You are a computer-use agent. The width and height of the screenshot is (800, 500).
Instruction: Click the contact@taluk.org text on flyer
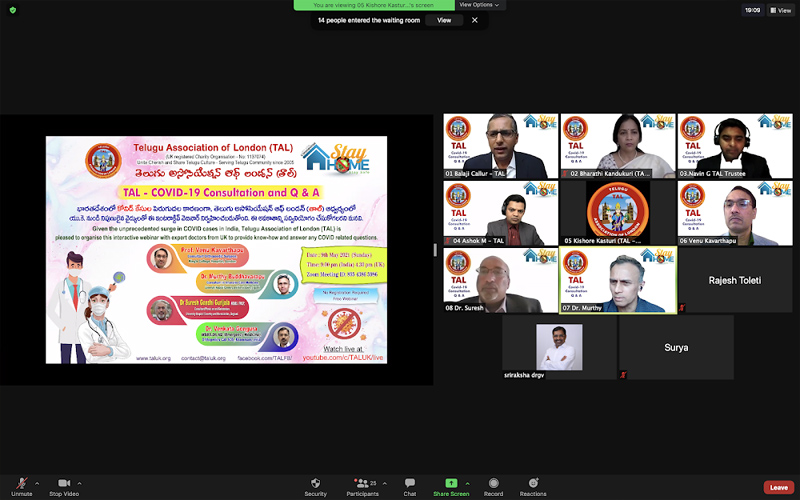click(203, 358)
